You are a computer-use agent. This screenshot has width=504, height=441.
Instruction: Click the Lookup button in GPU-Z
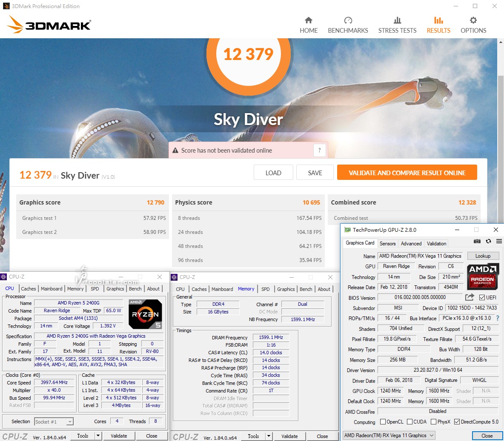(x=483, y=256)
